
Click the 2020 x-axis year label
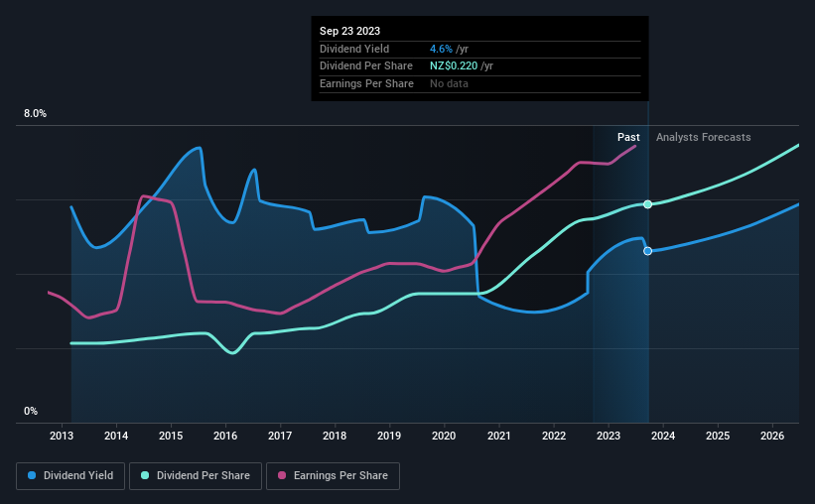444,436
